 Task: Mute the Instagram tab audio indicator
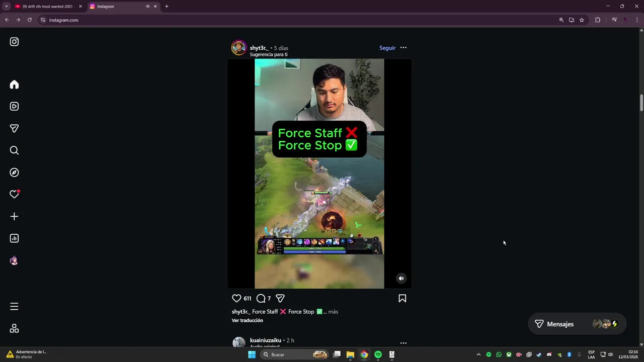(147, 7)
